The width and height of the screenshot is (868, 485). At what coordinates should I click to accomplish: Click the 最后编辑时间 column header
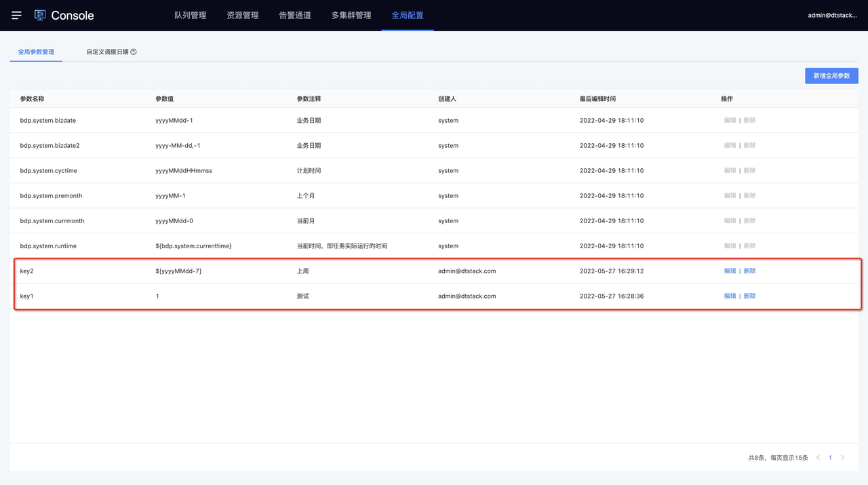(597, 99)
